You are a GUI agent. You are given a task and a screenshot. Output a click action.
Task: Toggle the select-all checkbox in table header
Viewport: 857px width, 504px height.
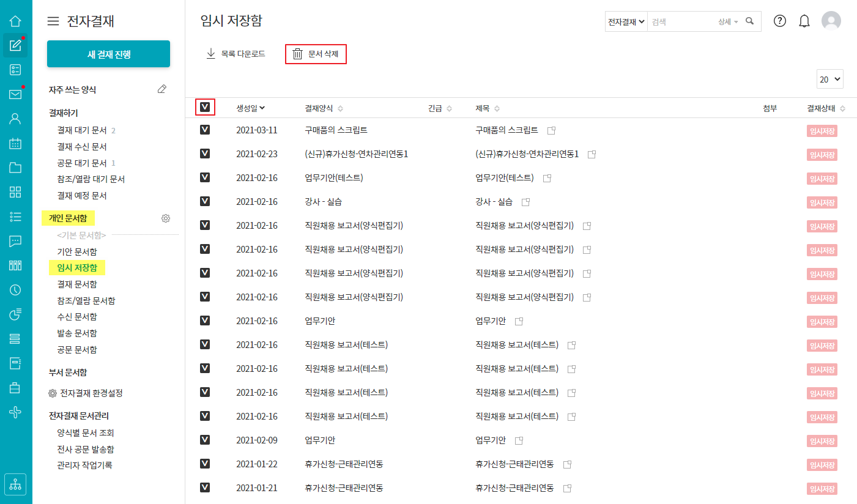click(205, 108)
